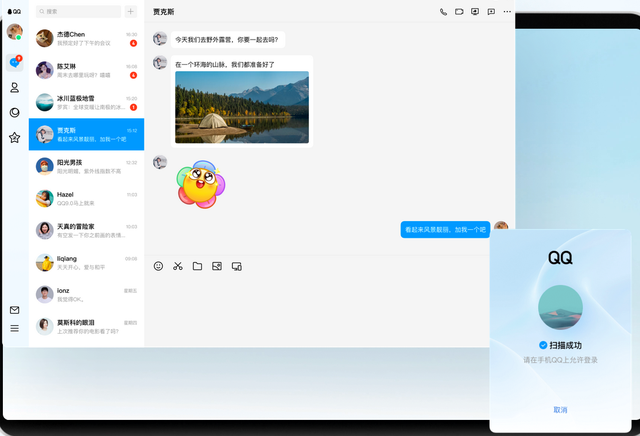
Task: Open chat with 杰德Chen
Action: [87, 38]
